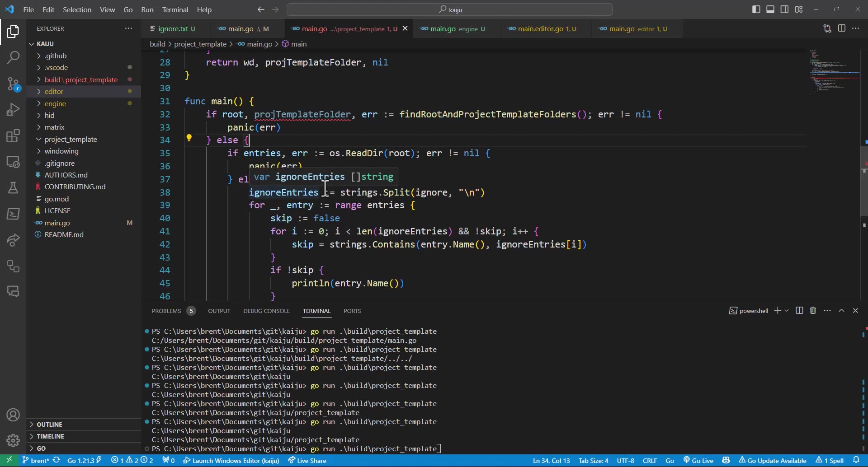Kill the powershell terminal with trash icon
Screen dimensions: 868x467
pos(812,311)
